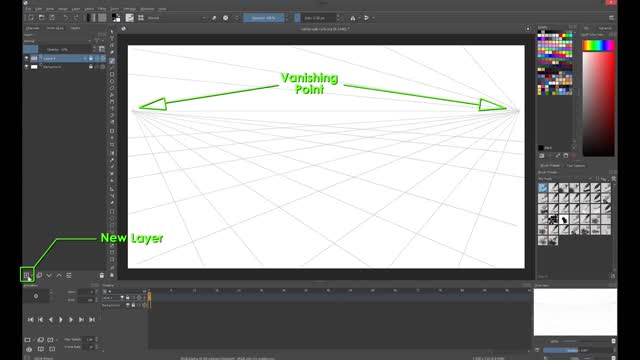
Task: Open the layer properties icon
Action: point(69,276)
